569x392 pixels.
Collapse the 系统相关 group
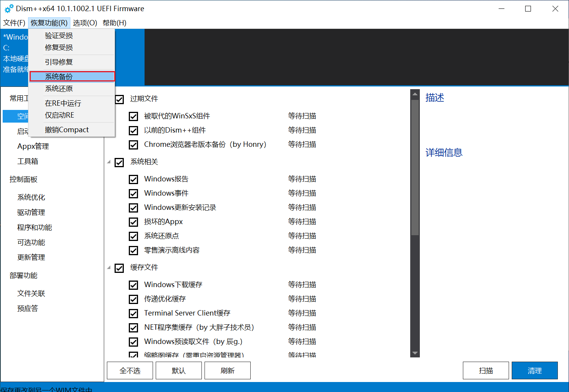coord(109,162)
